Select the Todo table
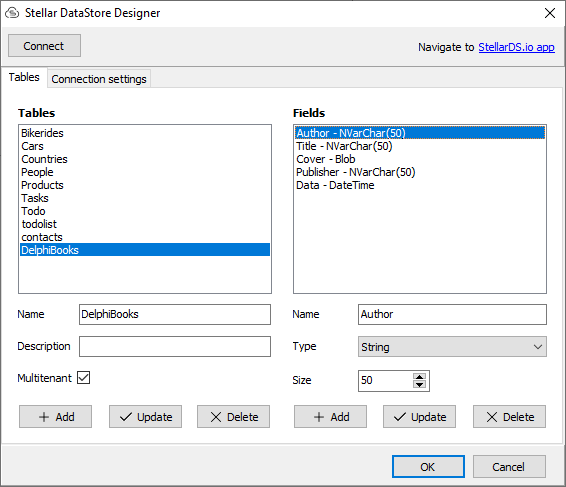 click(145, 211)
